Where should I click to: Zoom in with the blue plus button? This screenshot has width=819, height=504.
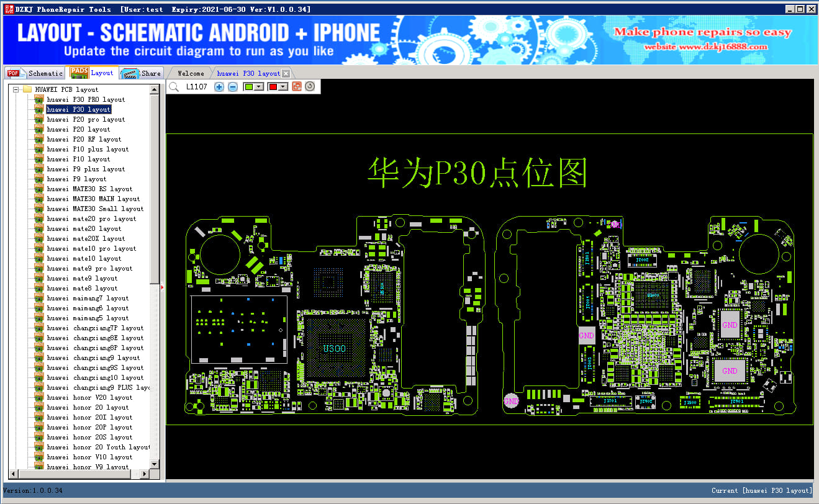tap(219, 87)
